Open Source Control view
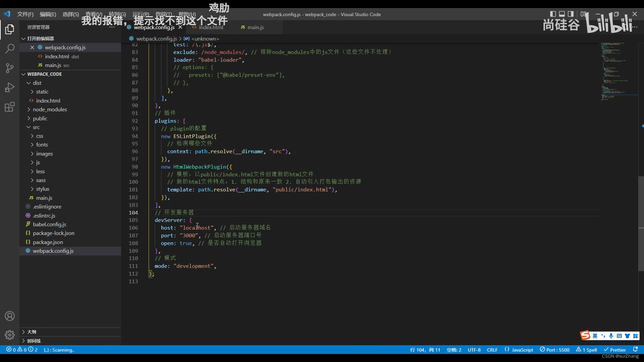 10,68
